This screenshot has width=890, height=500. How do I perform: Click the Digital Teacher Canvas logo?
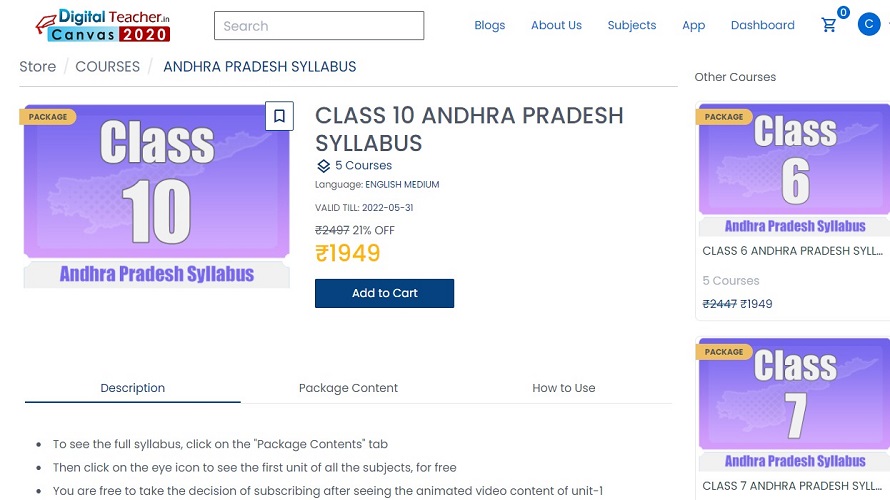tap(102, 26)
